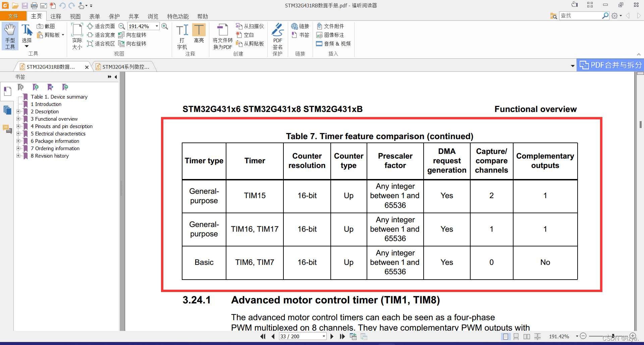Viewport: 644px width, 345px height.
Task: Rotate view right (向右旋转)
Action: pyautogui.click(x=132, y=44)
